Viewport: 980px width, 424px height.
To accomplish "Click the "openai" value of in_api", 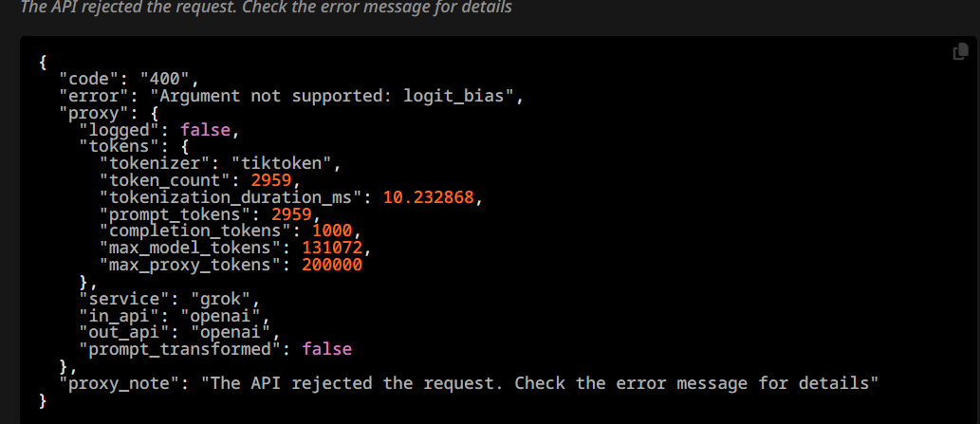I will click(226, 316).
